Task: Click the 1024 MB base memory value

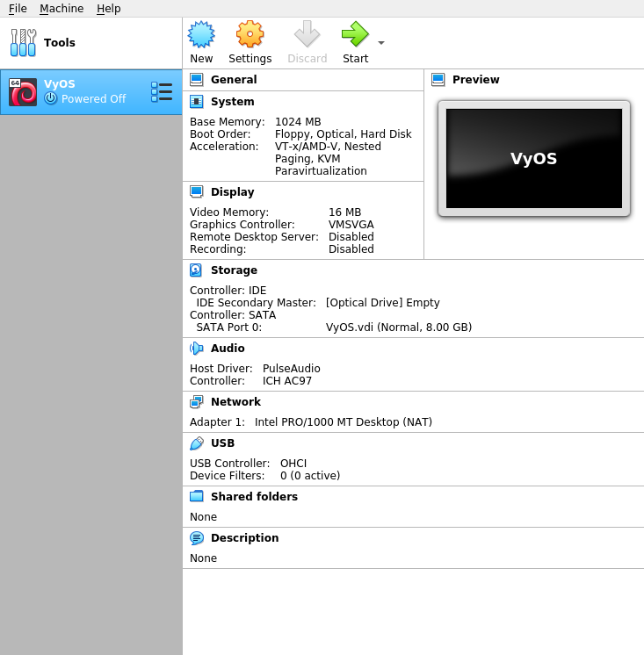Action: pyautogui.click(x=298, y=121)
